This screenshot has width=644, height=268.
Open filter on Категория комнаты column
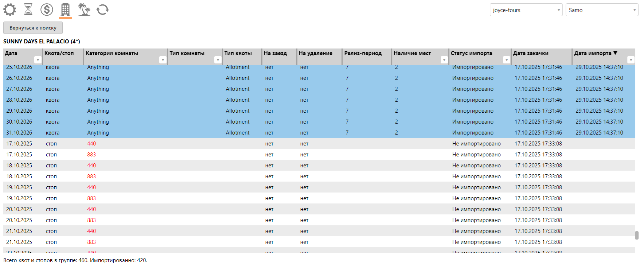163,60
